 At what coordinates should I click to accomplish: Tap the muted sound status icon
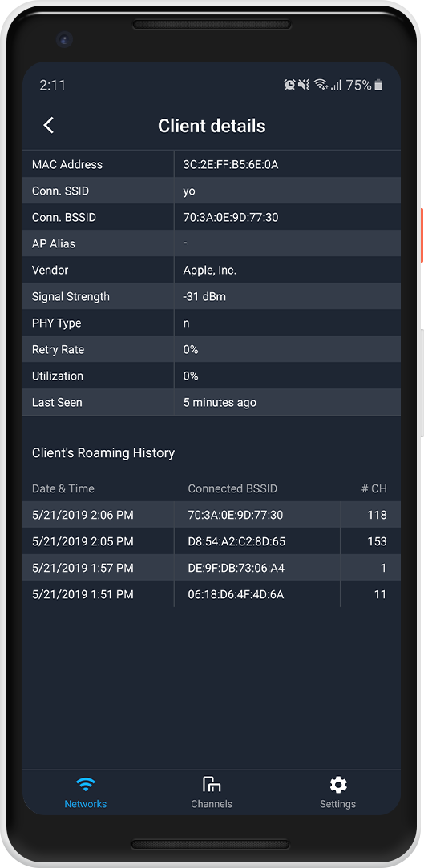click(x=304, y=85)
